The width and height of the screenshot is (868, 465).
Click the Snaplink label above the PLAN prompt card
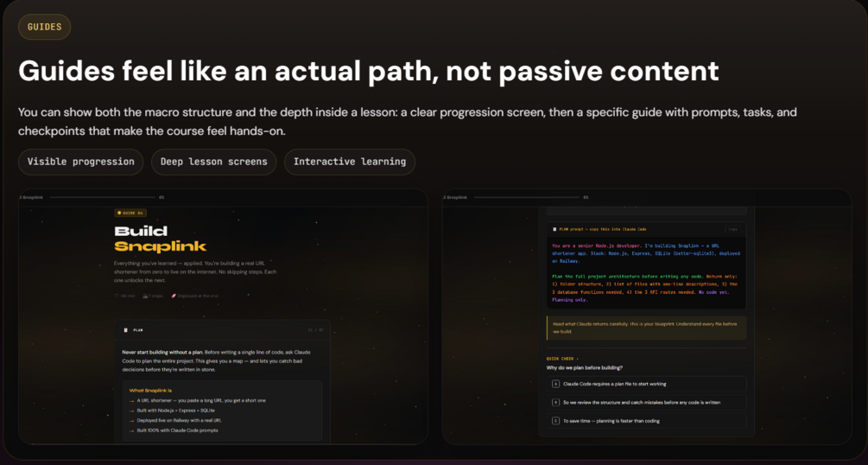click(456, 197)
